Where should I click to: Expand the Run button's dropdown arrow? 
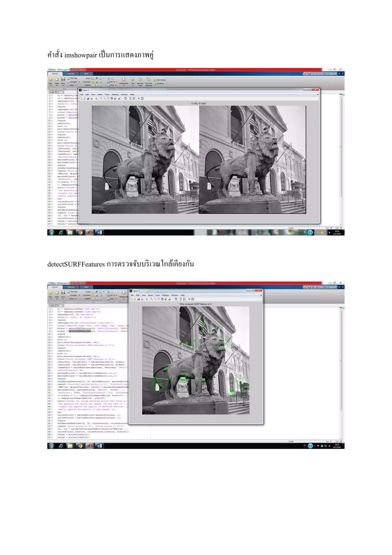tap(133, 86)
